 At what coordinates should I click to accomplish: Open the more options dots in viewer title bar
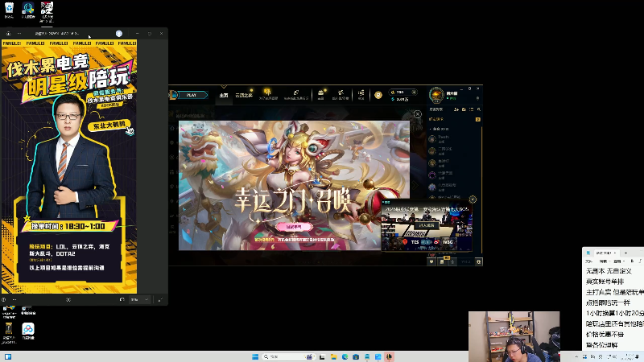point(19,33)
